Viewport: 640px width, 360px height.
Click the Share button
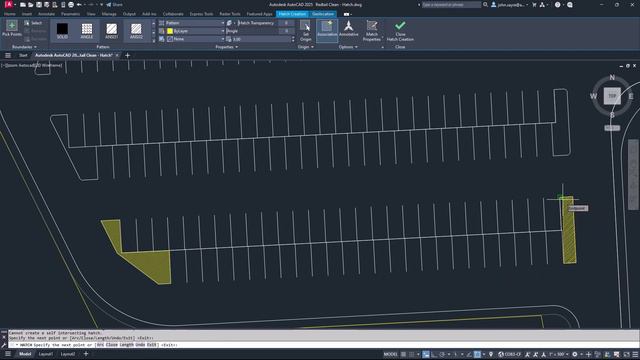pos(114,5)
